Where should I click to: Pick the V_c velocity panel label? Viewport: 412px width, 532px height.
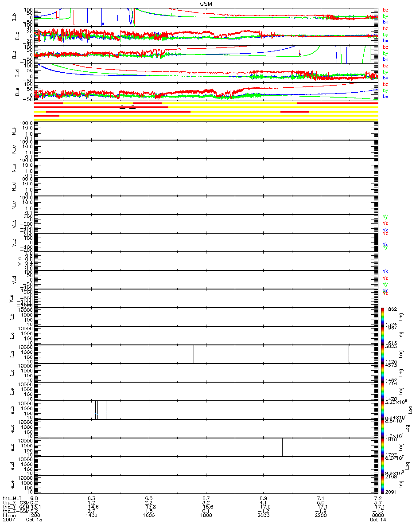click(x=14, y=242)
